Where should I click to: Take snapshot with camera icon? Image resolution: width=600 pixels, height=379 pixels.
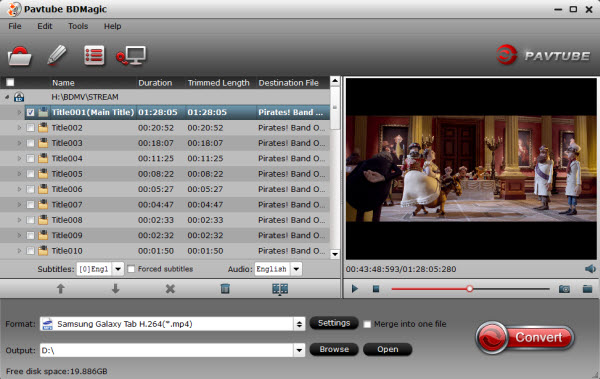[564, 289]
